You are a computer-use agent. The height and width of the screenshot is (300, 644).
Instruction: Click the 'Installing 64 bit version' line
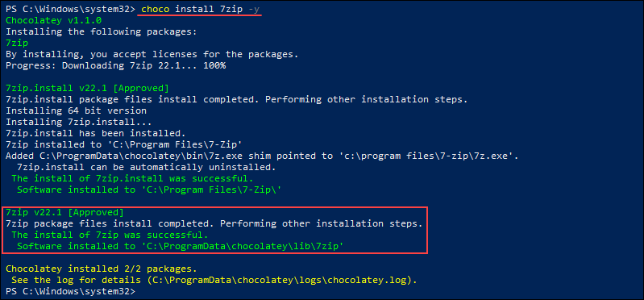click(76, 111)
